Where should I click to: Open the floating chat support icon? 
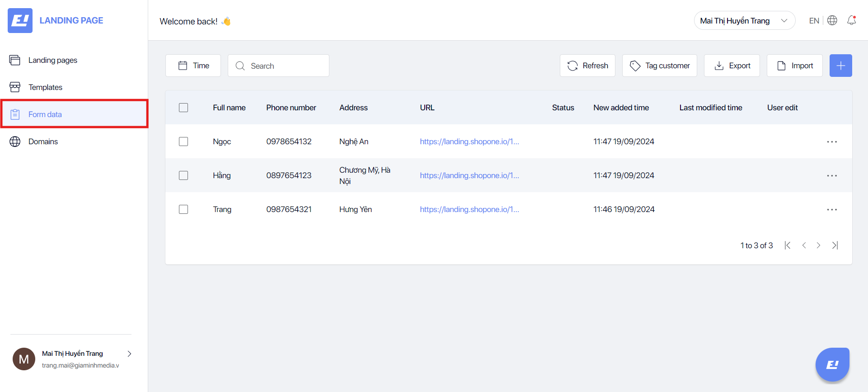point(832,364)
